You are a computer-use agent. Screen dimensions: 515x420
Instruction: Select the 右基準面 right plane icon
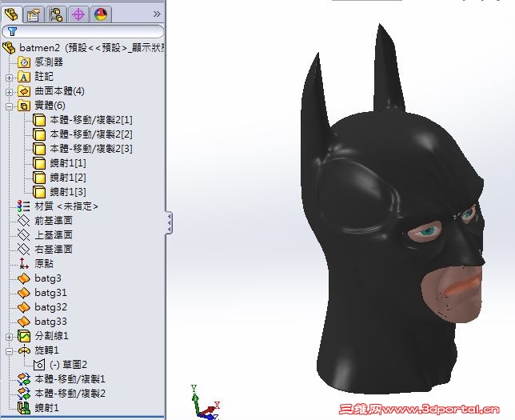[24, 250]
